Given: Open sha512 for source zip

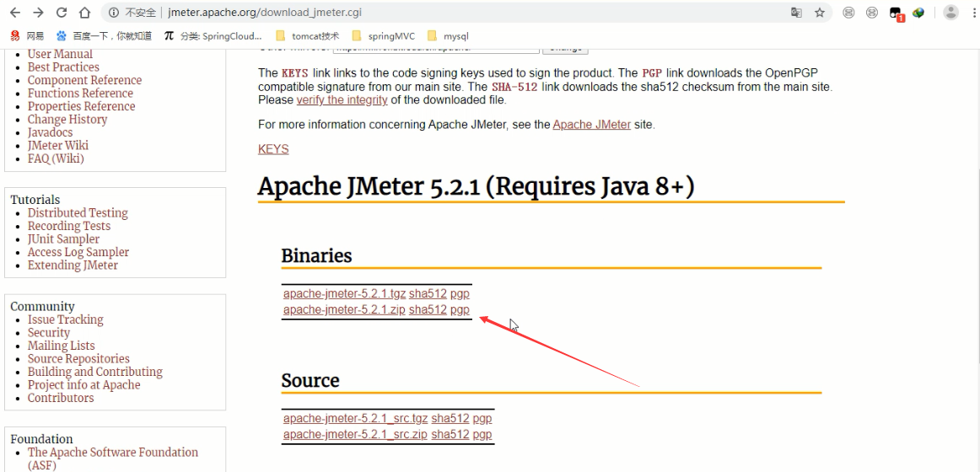Looking at the screenshot, I should tap(450, 435).
